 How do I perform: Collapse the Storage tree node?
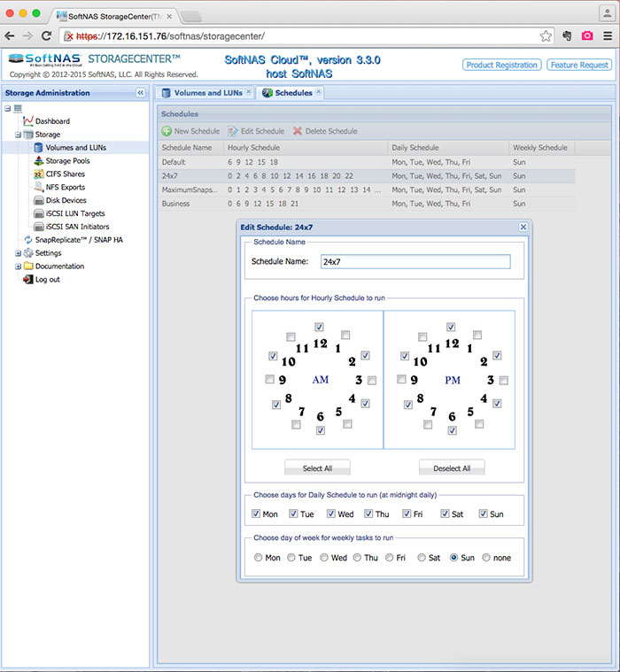pyautogui.click(x=18, y=135)
